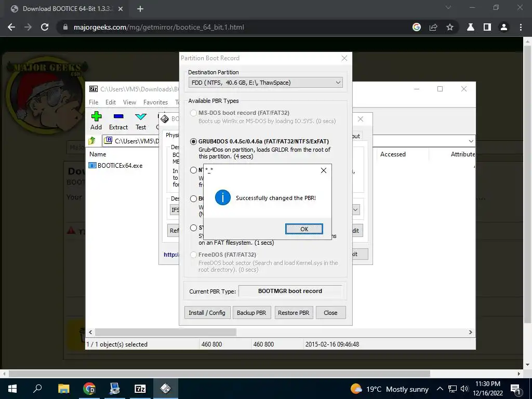Click browser back arrow
The height and width of the screenshot is (399, 532).
(x=11, y=27)
